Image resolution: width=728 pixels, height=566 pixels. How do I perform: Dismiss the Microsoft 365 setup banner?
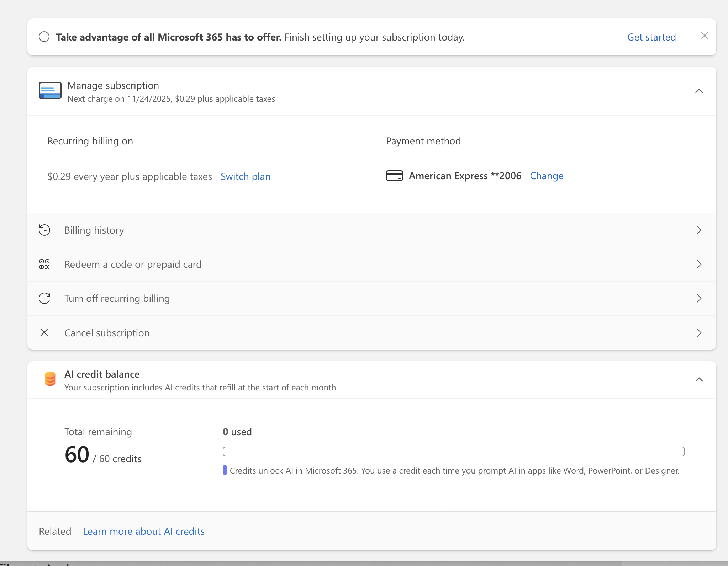pos(705,36)
